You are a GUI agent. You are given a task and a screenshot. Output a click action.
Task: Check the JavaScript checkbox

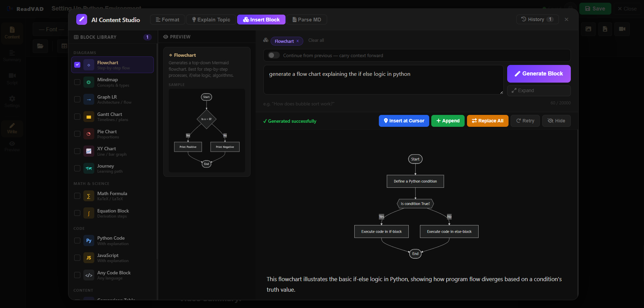pyautogui.click(x=77, y=258)
